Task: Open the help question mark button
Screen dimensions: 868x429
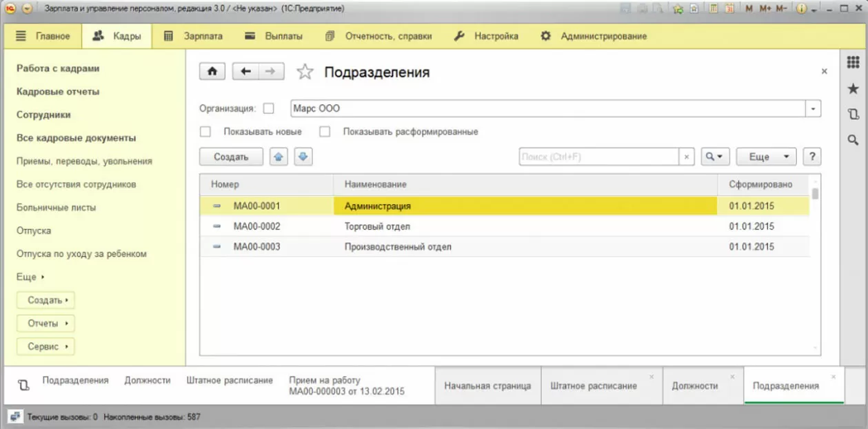Action: click(812, 157)
